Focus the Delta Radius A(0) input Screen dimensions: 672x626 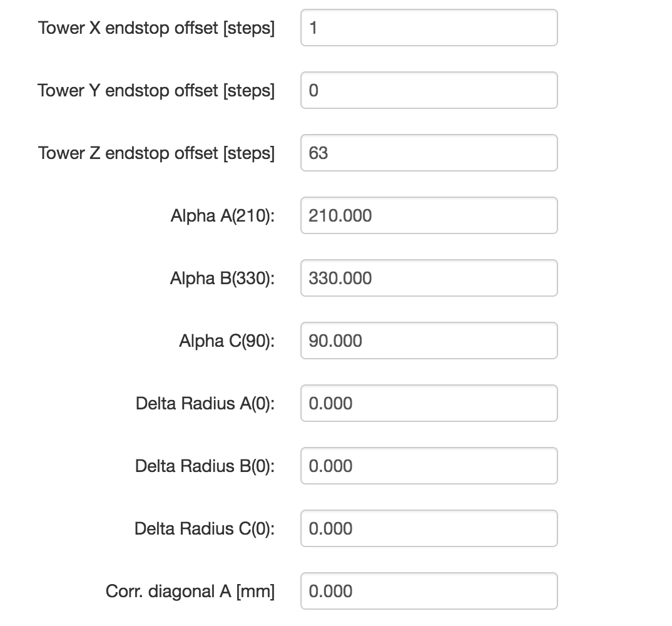(429, 403)
